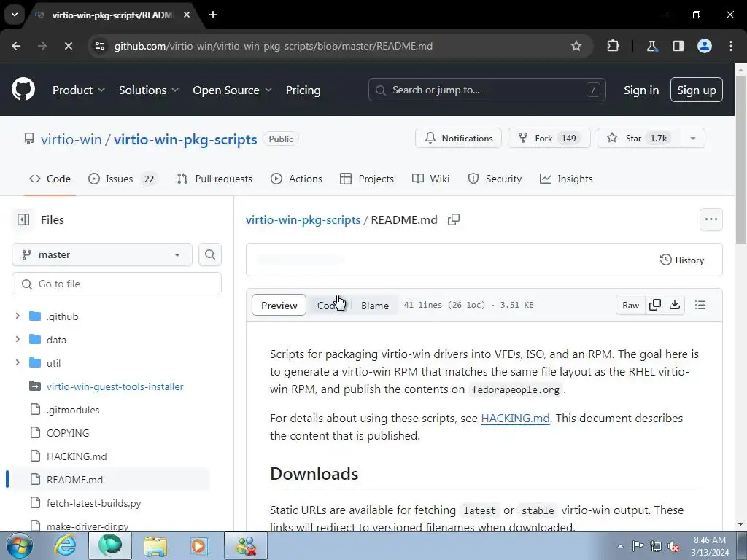
Task: Open the three-dot more file actions menu
Action: pyautogui.click(x=711, y=219)
